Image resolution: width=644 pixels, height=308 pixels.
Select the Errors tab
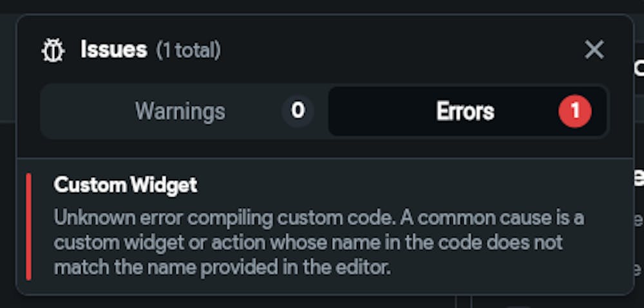coord(468,111)
